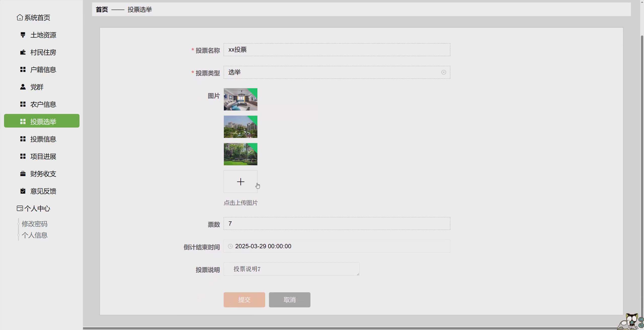644x330 pixels.
Task: Clear the 投票类型 selection with the x icon
Action: click(443, 72)
